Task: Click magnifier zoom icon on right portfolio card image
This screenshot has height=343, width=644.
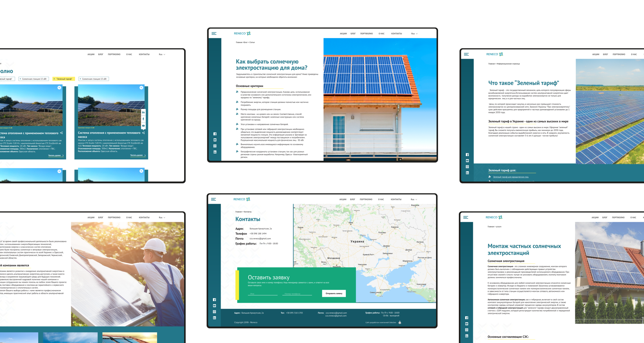Action: point(141,88)
